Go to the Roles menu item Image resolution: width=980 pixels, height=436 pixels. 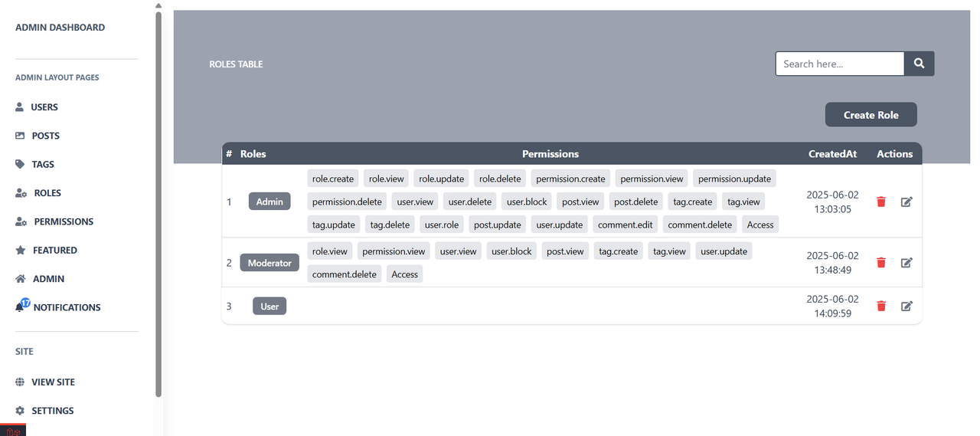tap(47, 193)
